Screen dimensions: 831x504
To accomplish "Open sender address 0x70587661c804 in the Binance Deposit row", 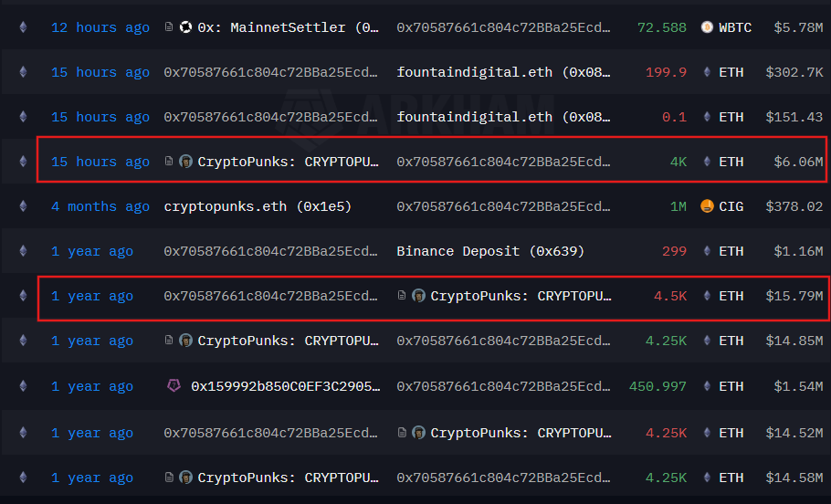I will pos(271,252).
